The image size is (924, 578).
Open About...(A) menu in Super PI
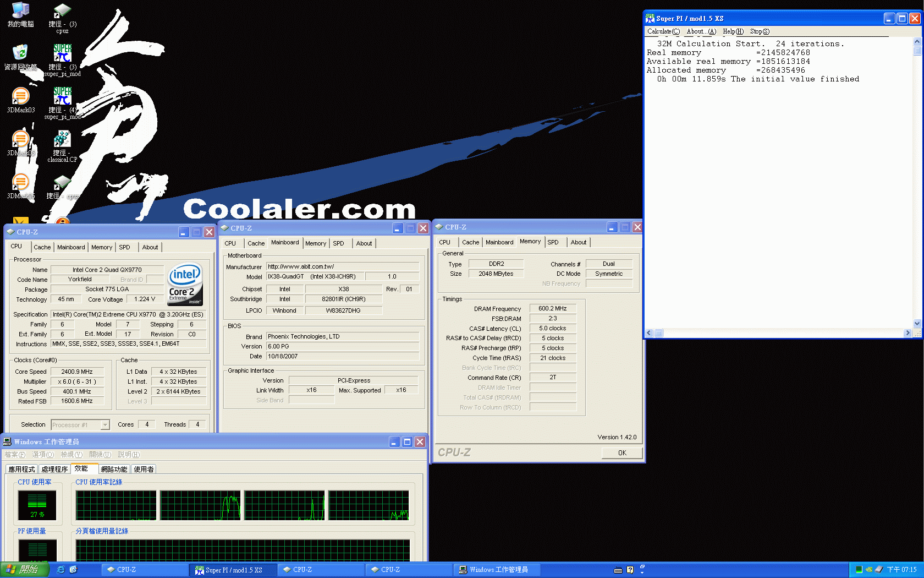tap(701, 31)
